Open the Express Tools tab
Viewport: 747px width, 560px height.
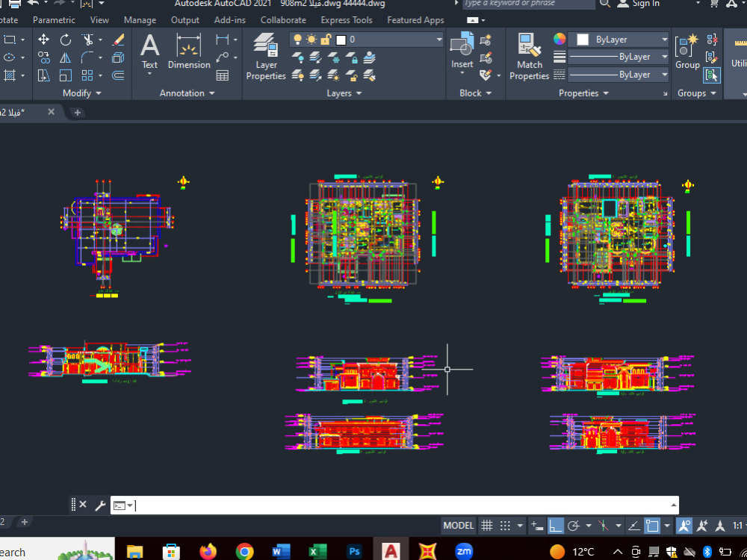tap(347, 20)
